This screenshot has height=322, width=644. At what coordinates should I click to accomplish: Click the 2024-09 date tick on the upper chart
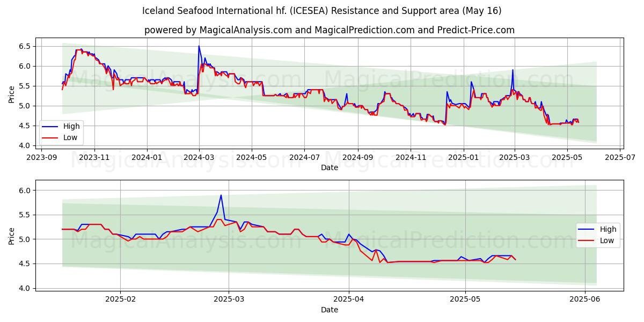coord(357,157)
